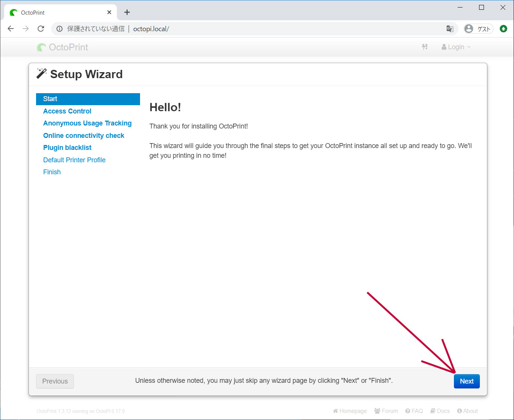Open the About footer link
This screenshot has height=420, width=514.
(x=467, y=411)
